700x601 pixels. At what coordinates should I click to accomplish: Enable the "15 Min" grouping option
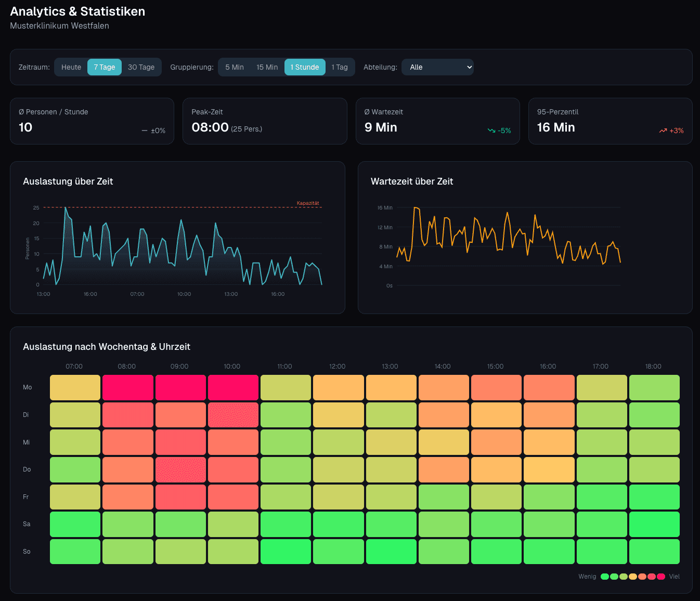pos(267,67)
